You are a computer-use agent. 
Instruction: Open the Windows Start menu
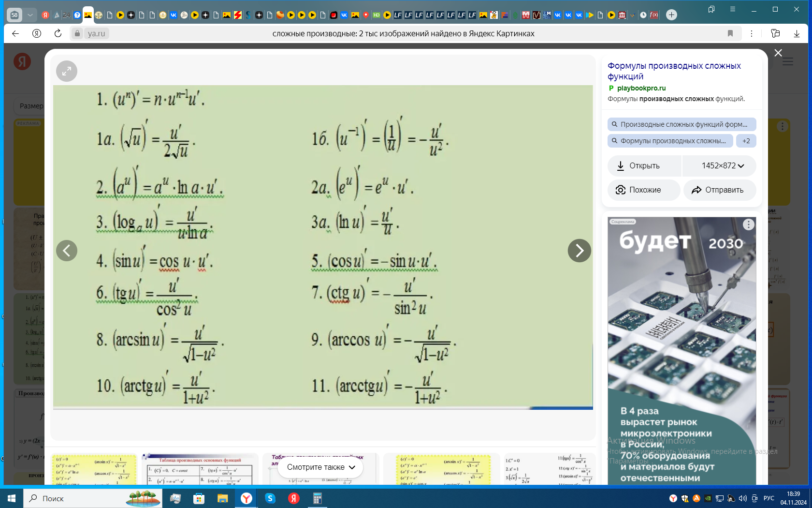point(12,498)
